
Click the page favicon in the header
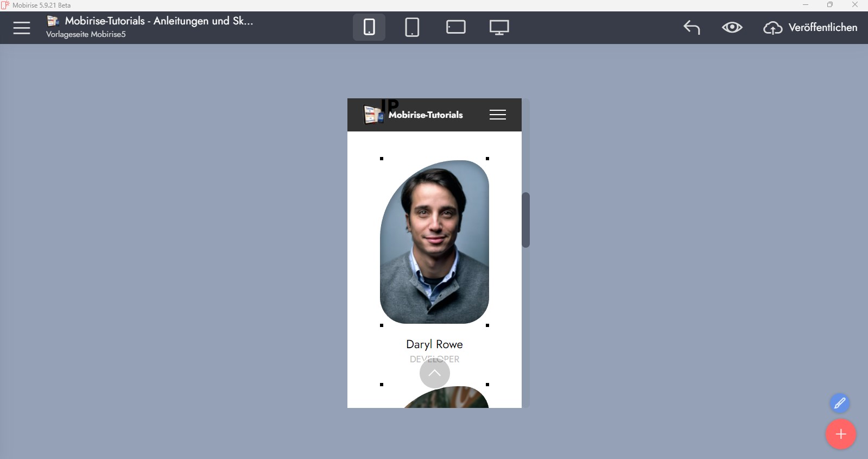tap(53, 21)
